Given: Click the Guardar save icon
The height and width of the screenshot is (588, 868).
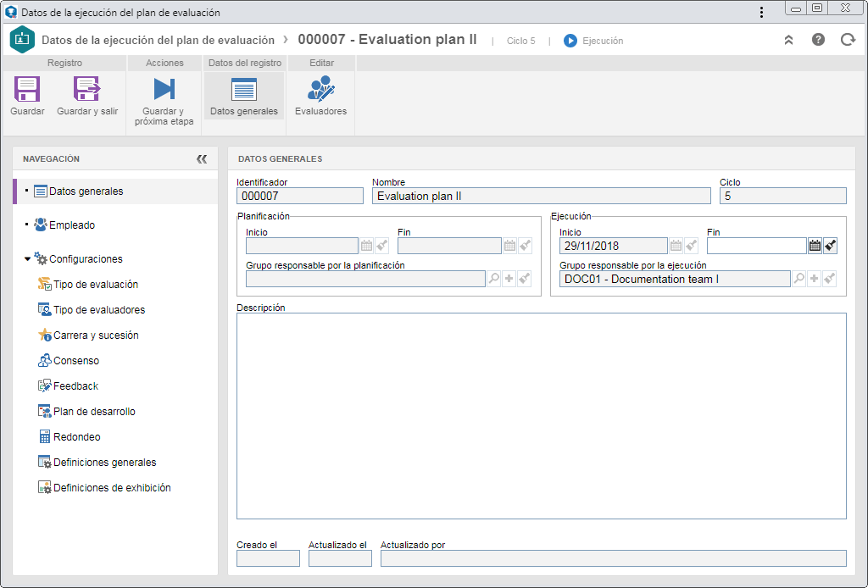Looking at the screenshot, I should [27, 89].
